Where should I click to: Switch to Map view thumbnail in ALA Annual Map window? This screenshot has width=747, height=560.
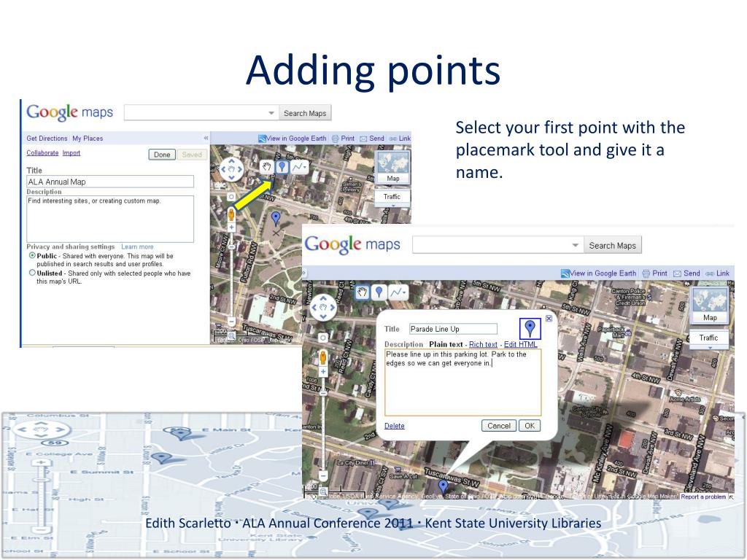(393, 168)
